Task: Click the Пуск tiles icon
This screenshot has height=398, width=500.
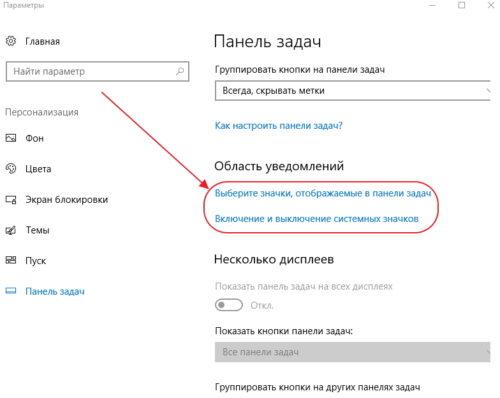Action: point(11,260)
